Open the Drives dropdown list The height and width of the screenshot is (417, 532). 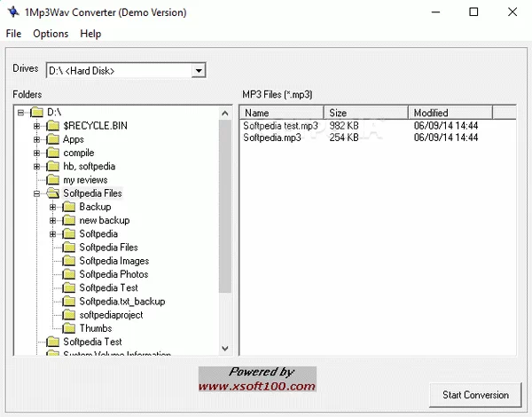click(199, 70)
